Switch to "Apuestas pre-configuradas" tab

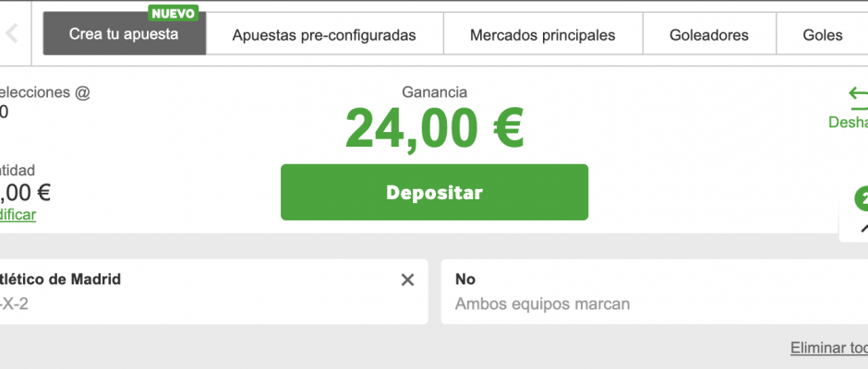pos(324,35)
